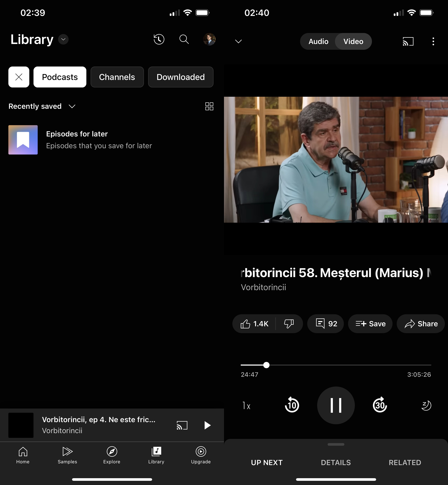This screenshot has height=485, width=448.
Task: Open the Upgrade tab
Action: click(x=201, y=455)
